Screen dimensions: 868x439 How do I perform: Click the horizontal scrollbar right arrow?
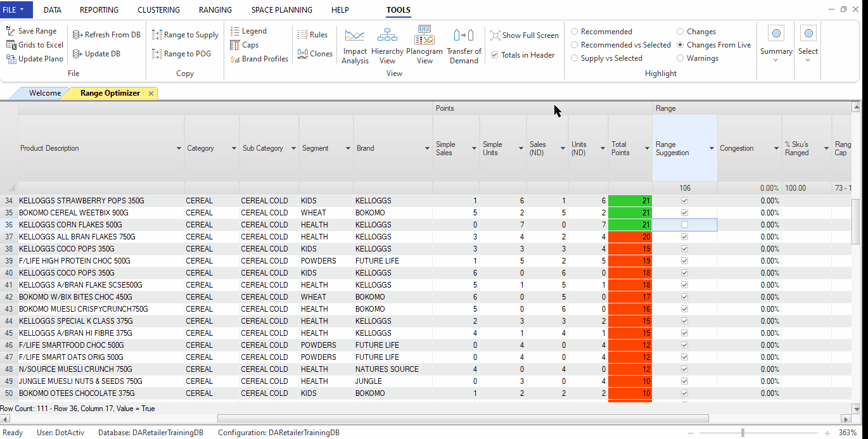[x=846, y=419]
